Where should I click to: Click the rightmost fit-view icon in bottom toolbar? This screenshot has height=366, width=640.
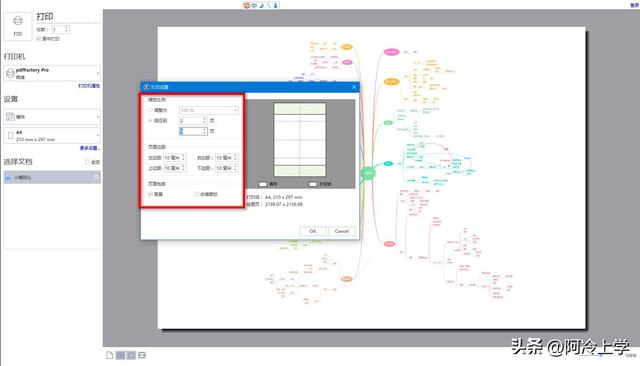click(142, 355)
